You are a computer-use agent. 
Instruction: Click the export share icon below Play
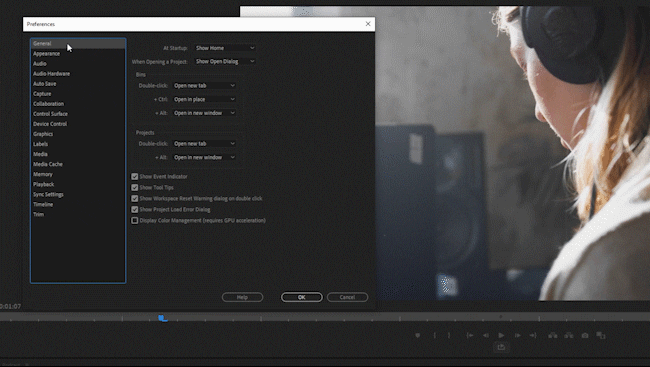click(x=501, y=347)
